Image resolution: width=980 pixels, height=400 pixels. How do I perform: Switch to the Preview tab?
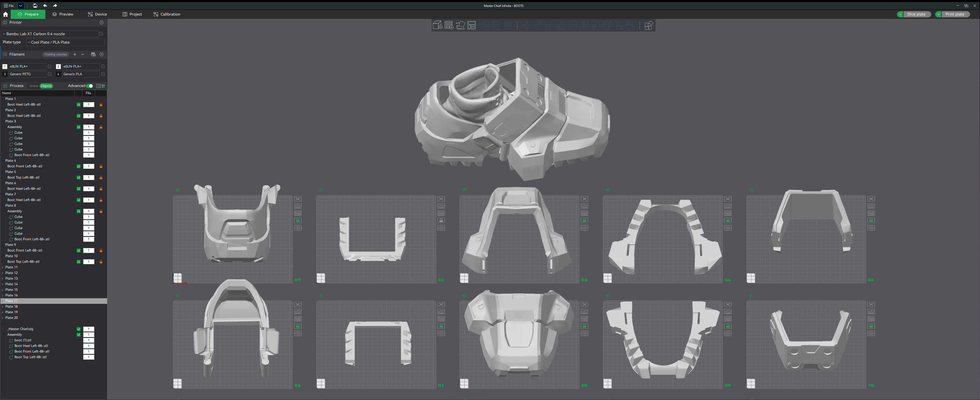click(x=63, y=14)
